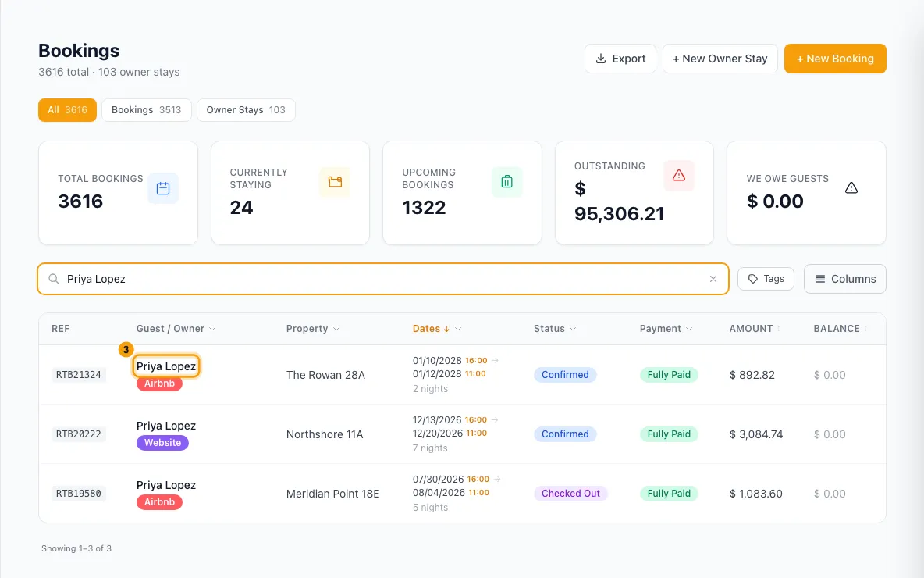Screen dimensions: 924x578
Task: Open the Columns chooser button
Action: (844, 279)
